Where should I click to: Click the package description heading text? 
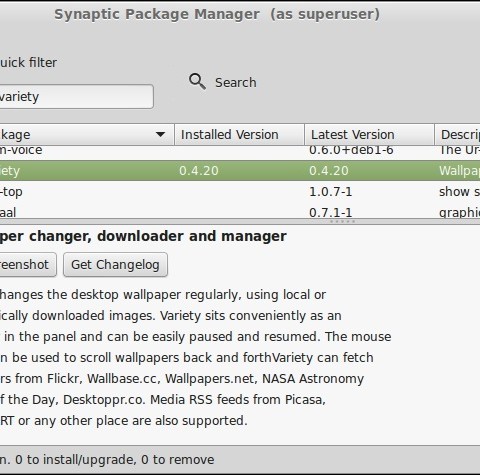(143, 236)
